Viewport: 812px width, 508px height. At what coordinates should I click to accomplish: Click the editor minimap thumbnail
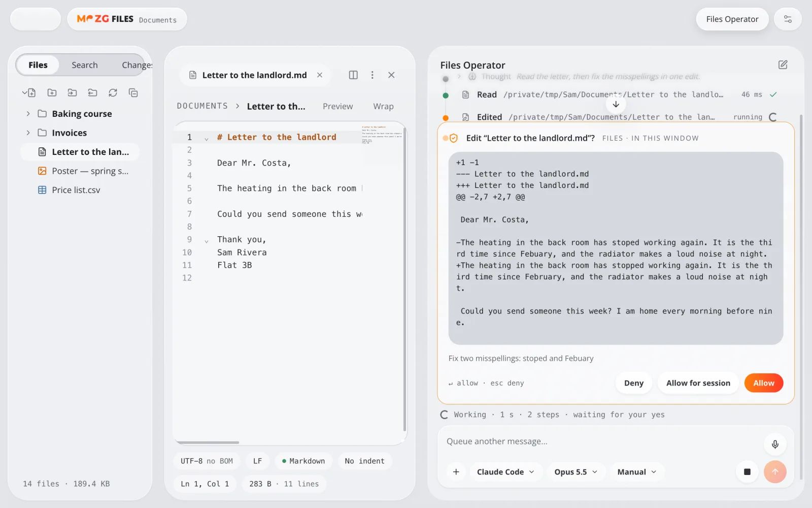[x=382, y=135]
